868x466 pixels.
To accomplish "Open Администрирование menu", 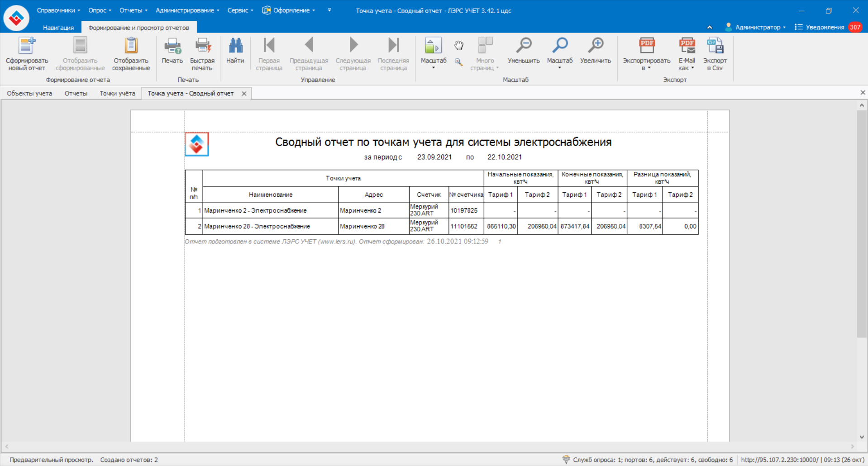I will click(187, 10).
